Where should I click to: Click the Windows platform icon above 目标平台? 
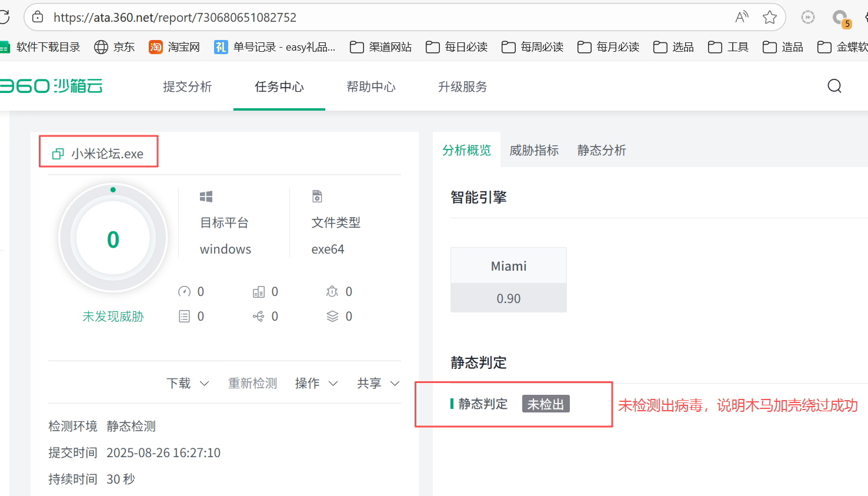[206, 197]
